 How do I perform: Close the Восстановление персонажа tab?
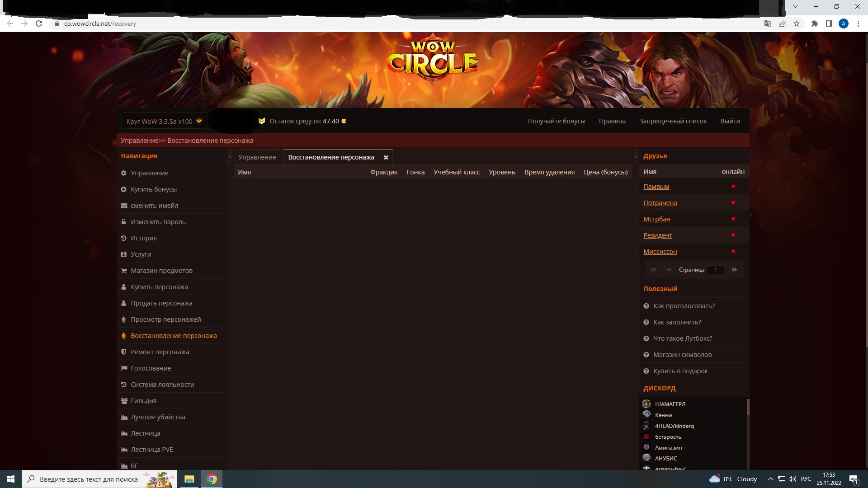click(x=386, y=157)
